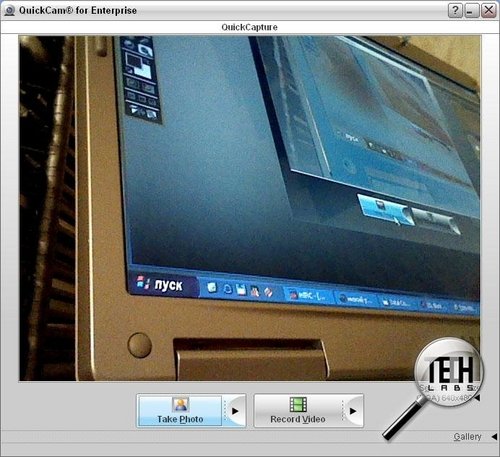Click the Help question mark button

pos(456,10)
